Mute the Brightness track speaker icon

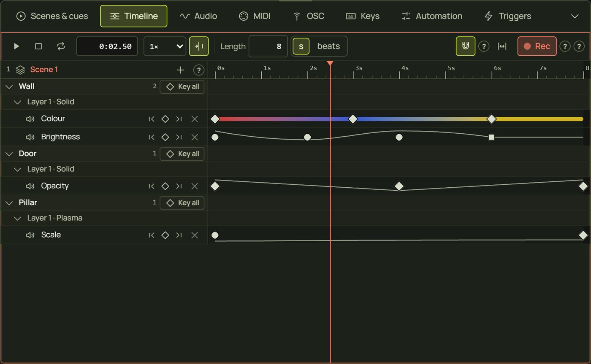point(30,137)
